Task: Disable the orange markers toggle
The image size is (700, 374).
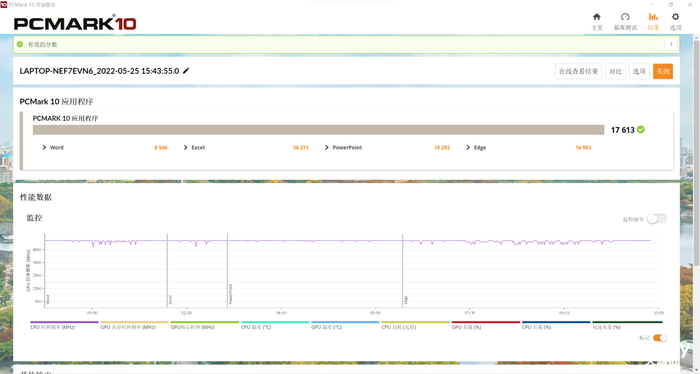Action: 660,338
